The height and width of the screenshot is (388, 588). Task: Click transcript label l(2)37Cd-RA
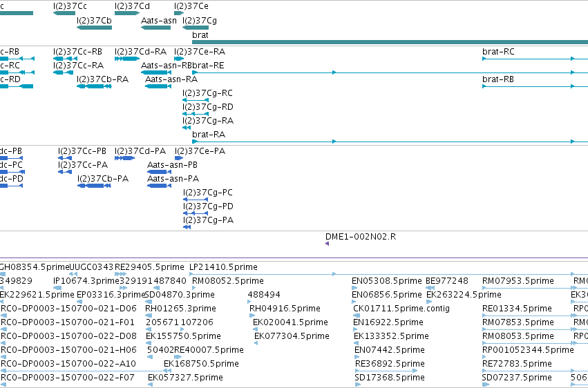[141, 52]
